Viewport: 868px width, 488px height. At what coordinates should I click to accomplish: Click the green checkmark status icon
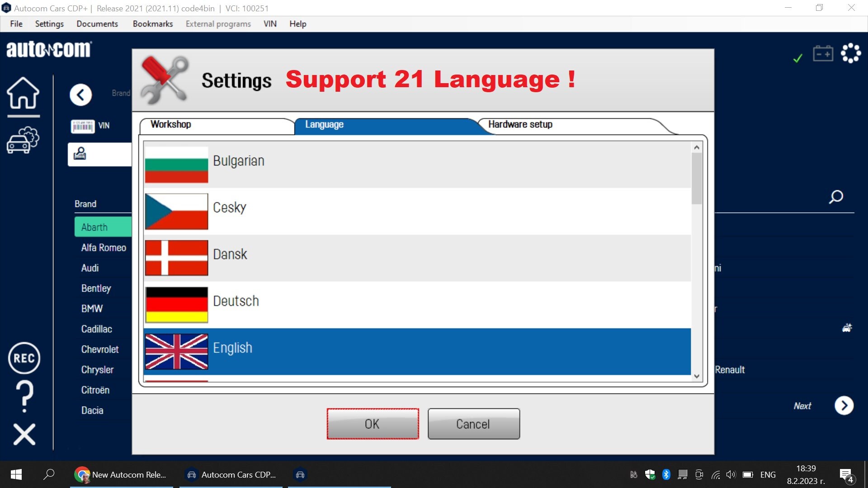[797, 58]
